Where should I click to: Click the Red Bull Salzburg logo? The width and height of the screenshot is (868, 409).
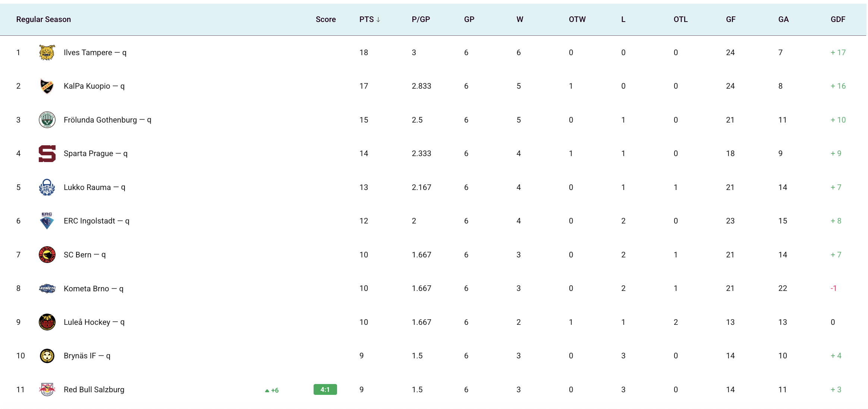47,390
